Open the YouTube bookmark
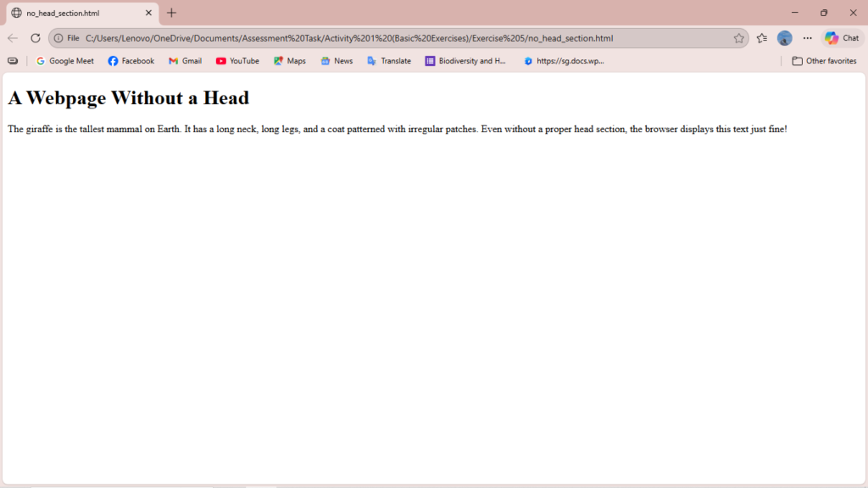868x488 pixels. tap(237, 61)
